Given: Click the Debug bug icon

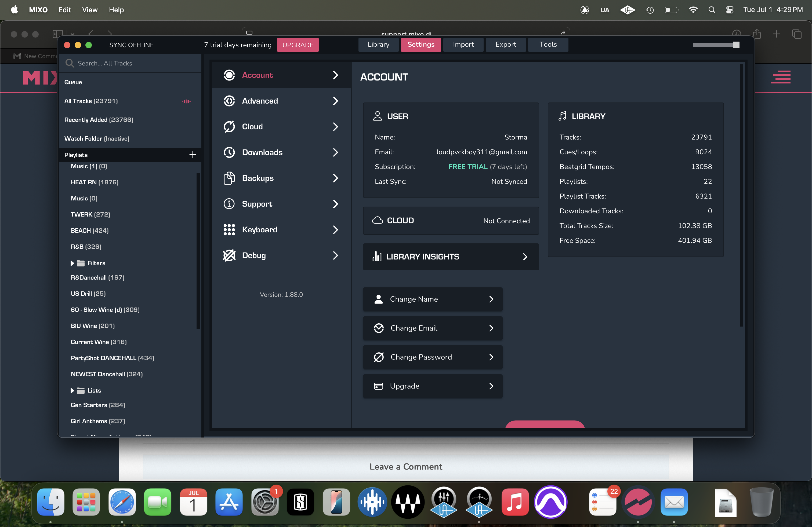Looking at the screenshot, I should [229, 255].
